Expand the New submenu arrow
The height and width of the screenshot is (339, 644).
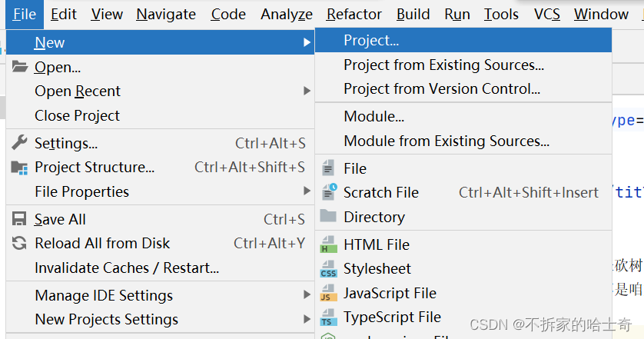click(x=307, y=42)
